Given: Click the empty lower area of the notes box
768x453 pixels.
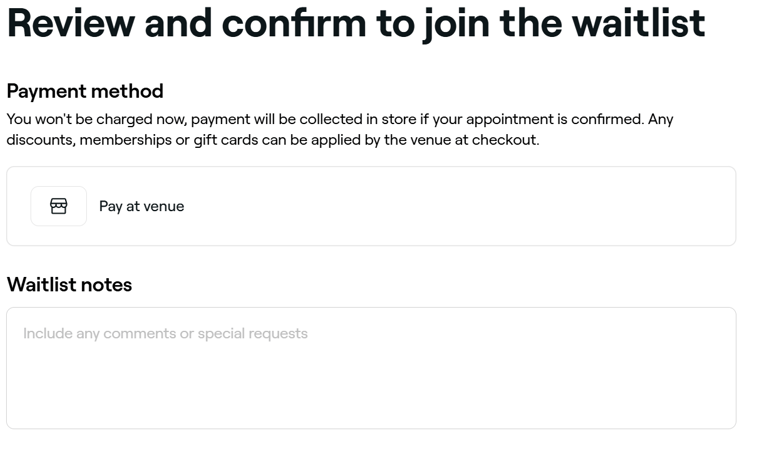Looking at the screenshot, I should [371, 392].
